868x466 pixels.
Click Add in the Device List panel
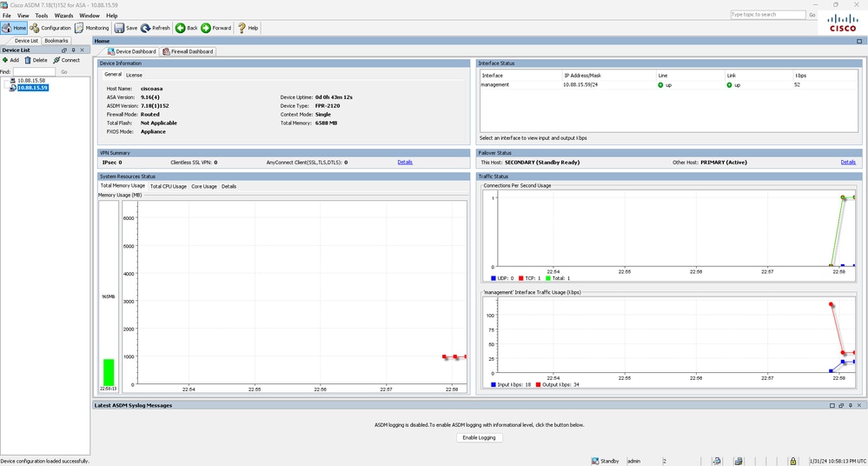point(10,60)
